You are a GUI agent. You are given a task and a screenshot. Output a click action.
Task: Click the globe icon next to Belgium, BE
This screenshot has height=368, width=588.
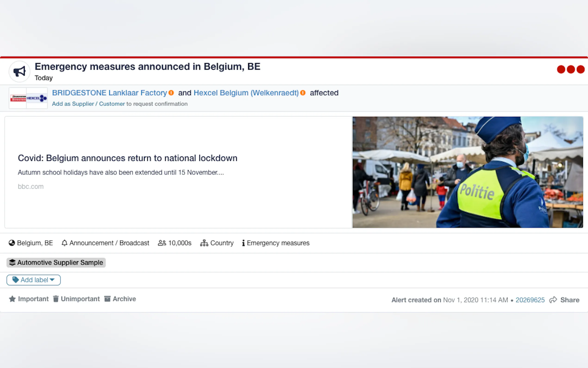coord(12,243)
